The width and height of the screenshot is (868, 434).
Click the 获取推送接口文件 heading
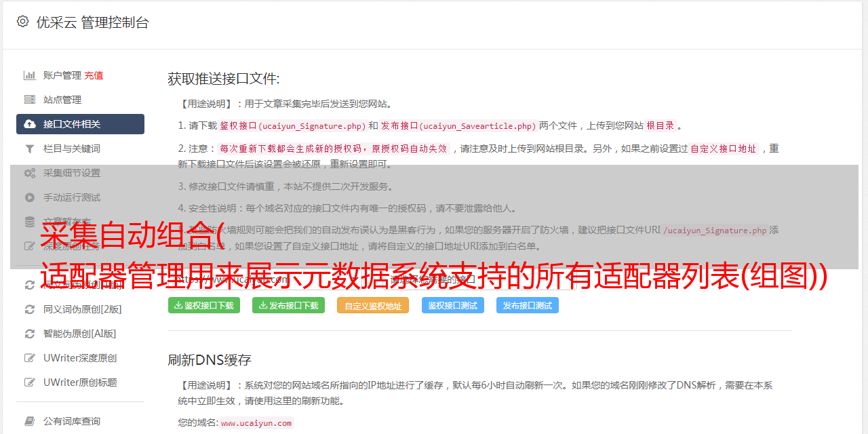[224, 79]
